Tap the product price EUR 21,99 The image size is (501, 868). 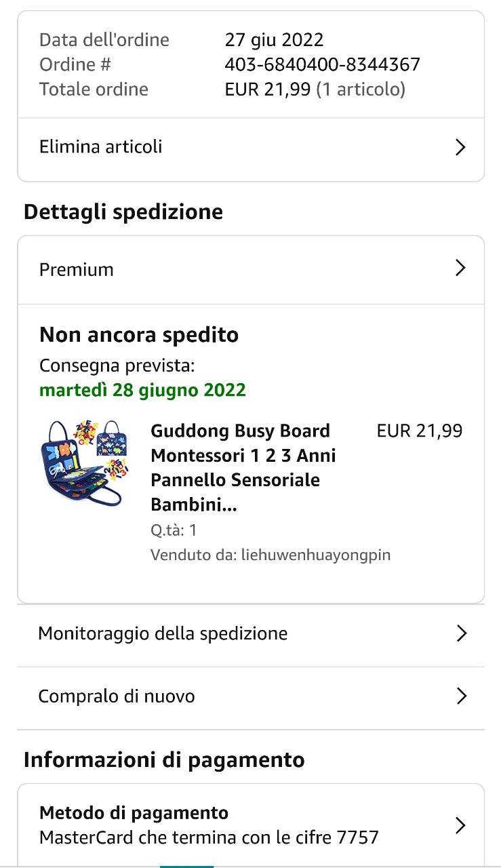click(x=419, y=431)
